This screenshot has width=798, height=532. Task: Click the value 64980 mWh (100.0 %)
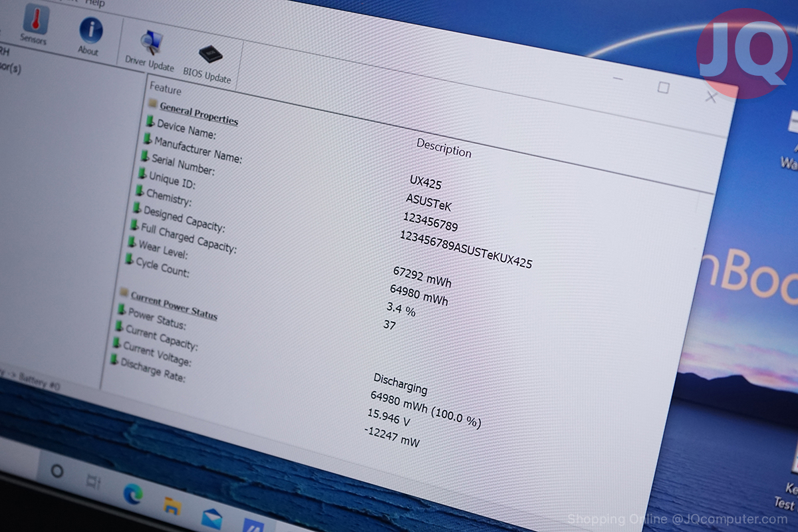click(x=426, y=409)
